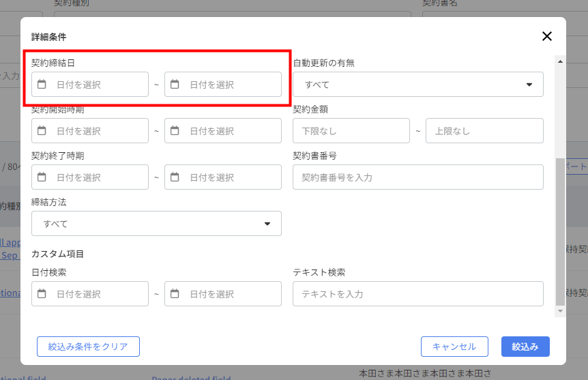Click calendar icon in 契約締結日 start date
The height and width of the screenshot is (380, 588).
pyautogui.click(x=42, y=84)
